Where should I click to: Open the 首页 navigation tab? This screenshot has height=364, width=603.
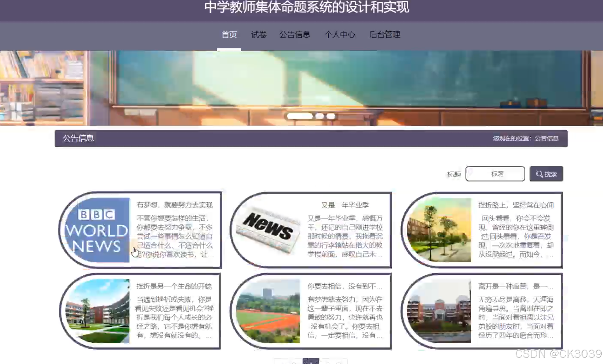229,35
